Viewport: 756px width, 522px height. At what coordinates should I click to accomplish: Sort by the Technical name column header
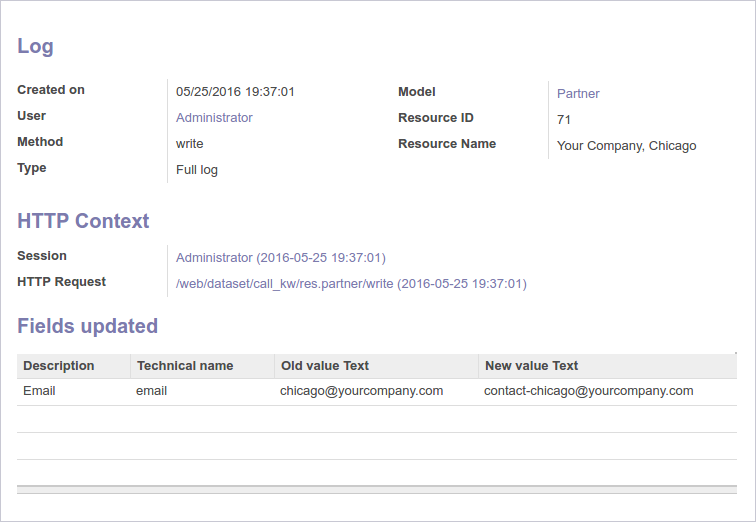point(185,366)
